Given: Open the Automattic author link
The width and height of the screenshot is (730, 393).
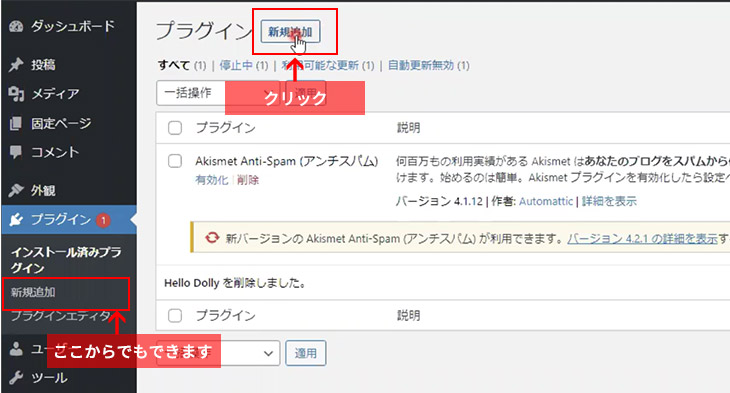Looking at the screenshot, I should tap(546, 201).
